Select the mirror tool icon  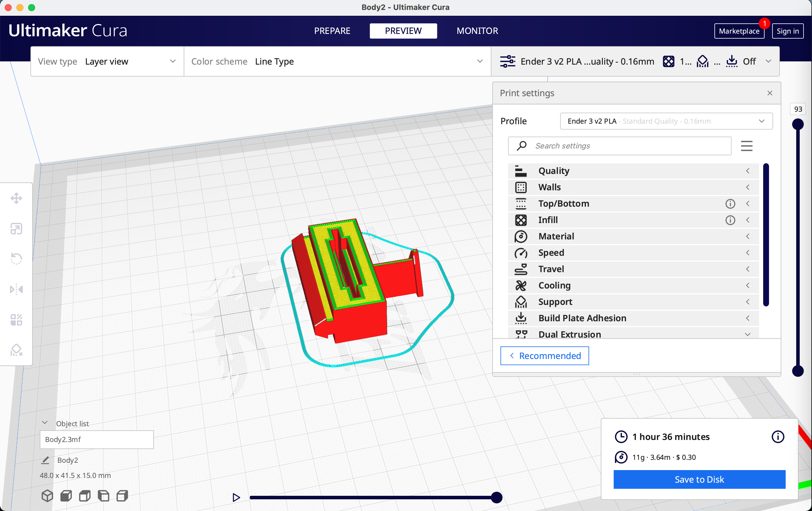point(16,290)
